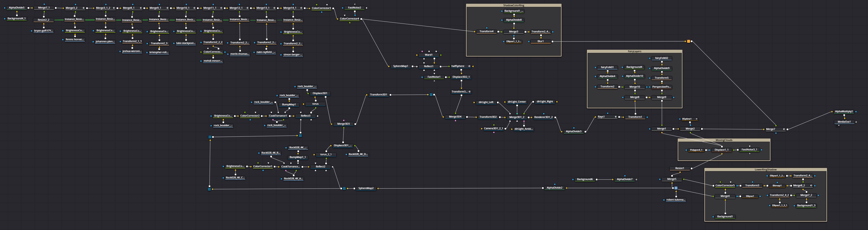
Task: Click the Blur1 node
Action: click(540, 41)
